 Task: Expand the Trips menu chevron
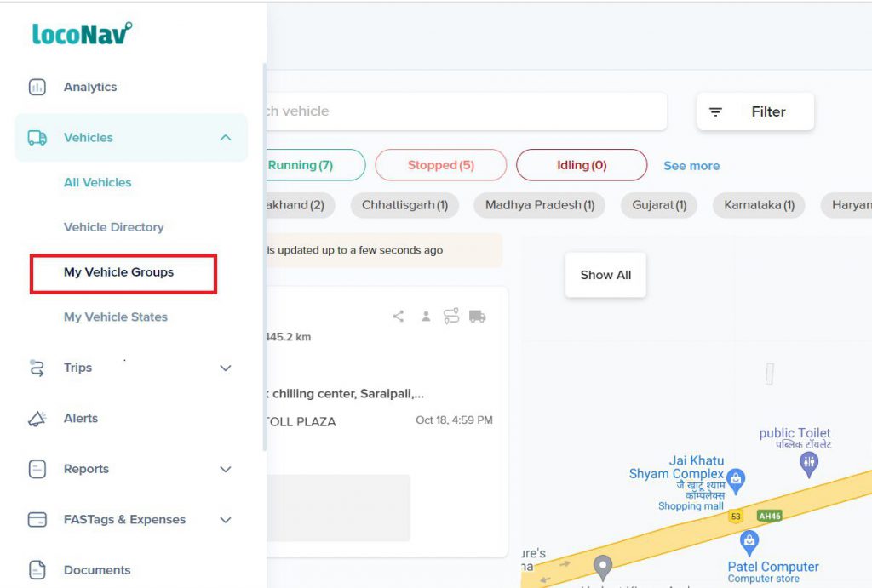(x=226, y=368)
